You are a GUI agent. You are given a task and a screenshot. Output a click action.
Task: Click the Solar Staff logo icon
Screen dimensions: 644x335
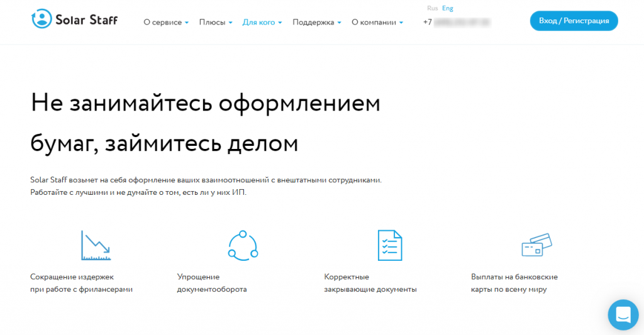tap(42, 19)
